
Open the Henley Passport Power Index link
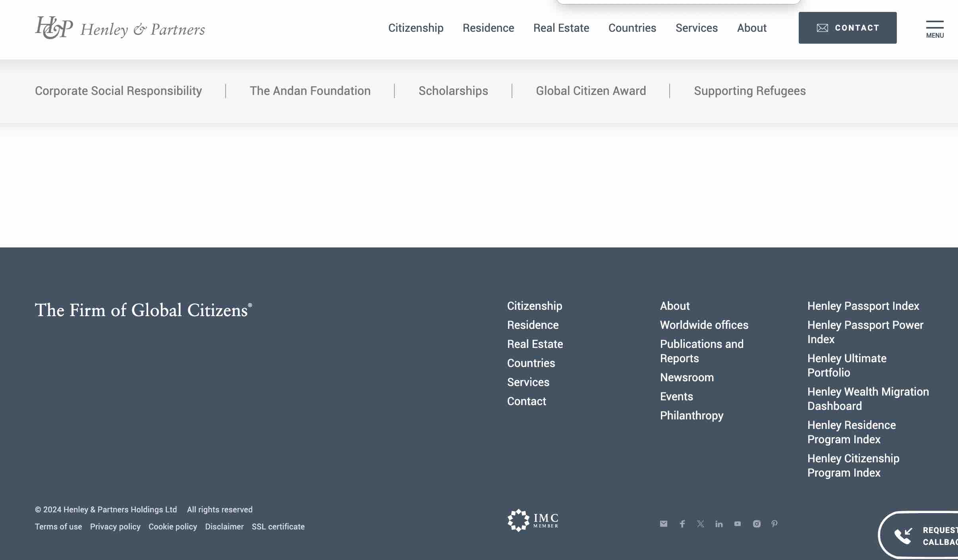pyautogui.click(x=865, y=332)
